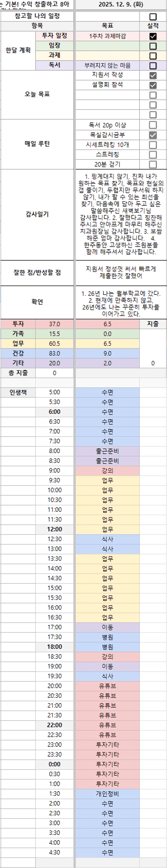Viewport: 167px width, 868px height.
Task: Tick the 20분 걷기 checkbox
Action: (153, 164)
